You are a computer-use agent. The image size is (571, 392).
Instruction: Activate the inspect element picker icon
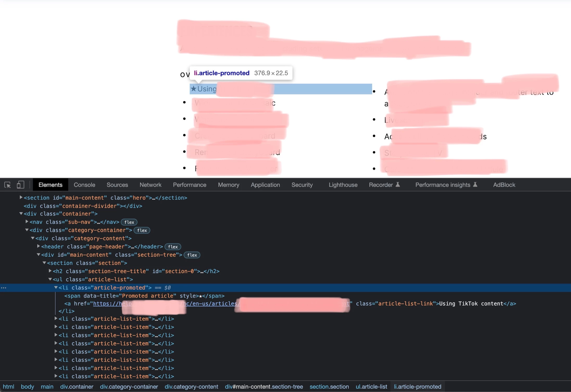click(x=7, y=185)
